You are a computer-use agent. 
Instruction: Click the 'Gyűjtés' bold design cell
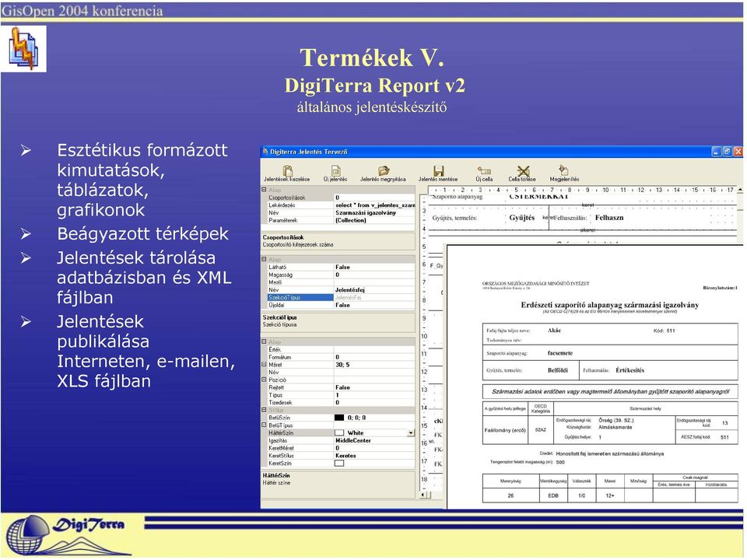[x=521, y=217]
